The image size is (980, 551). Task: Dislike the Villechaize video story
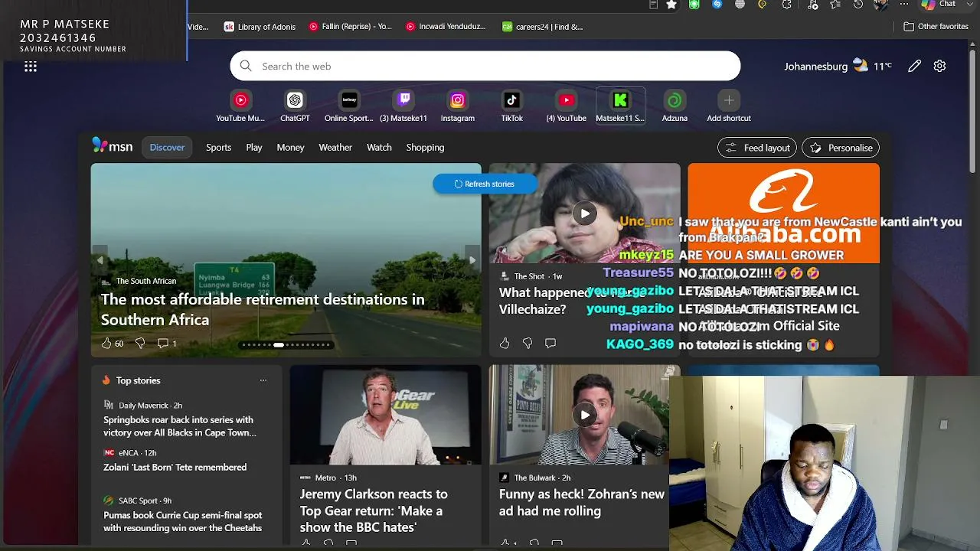528,344
